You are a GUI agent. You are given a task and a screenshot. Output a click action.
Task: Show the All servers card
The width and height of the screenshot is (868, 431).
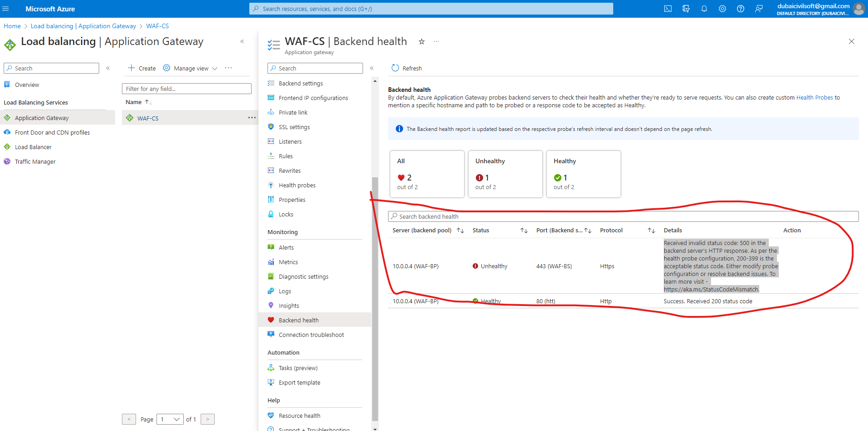click(x=427, y=174)
